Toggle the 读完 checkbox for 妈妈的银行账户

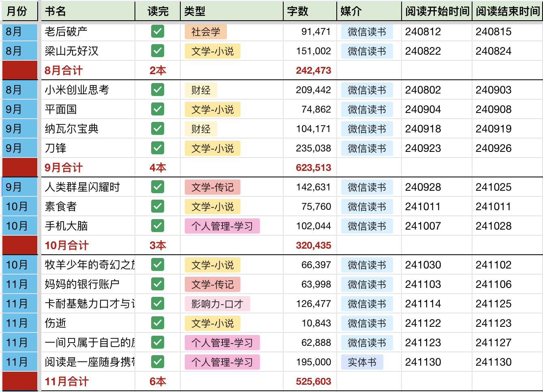click(158, 284)
